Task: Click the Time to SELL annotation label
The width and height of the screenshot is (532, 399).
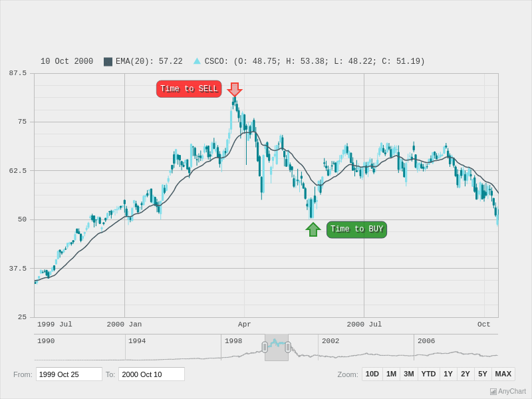Action: tap(189, 89)
